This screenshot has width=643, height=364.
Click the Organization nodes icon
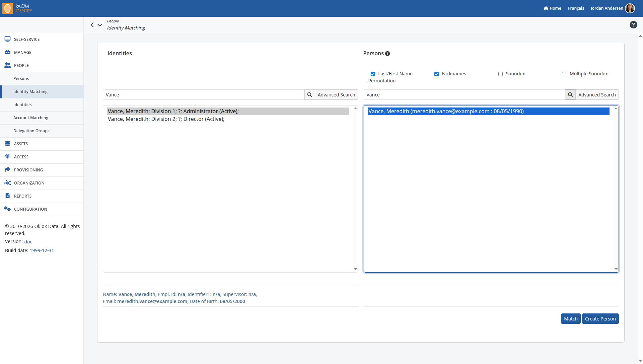[x=7, y=183]
